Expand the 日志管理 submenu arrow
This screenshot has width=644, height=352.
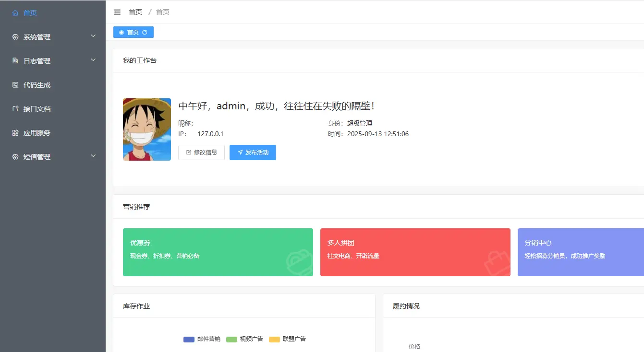pos(93,60)
